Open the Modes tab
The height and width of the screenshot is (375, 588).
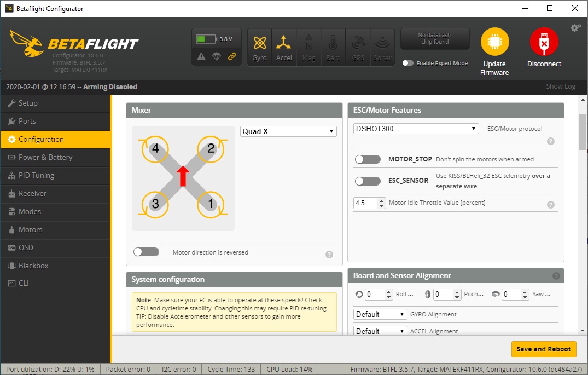[55, 211]
